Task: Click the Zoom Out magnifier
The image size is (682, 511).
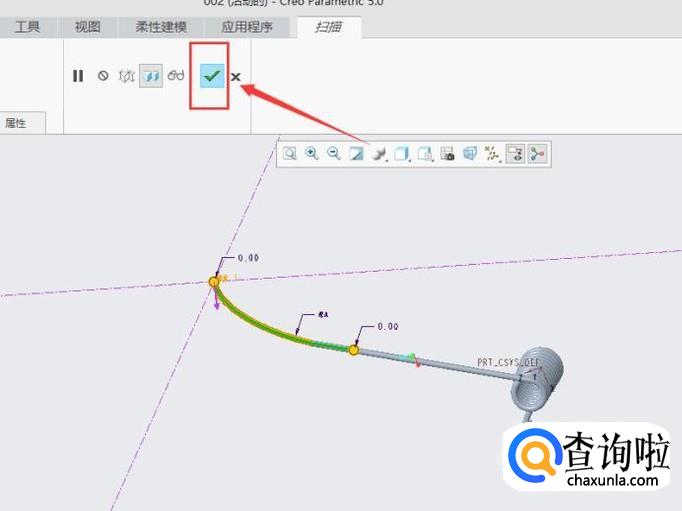Action: [334, 154]
